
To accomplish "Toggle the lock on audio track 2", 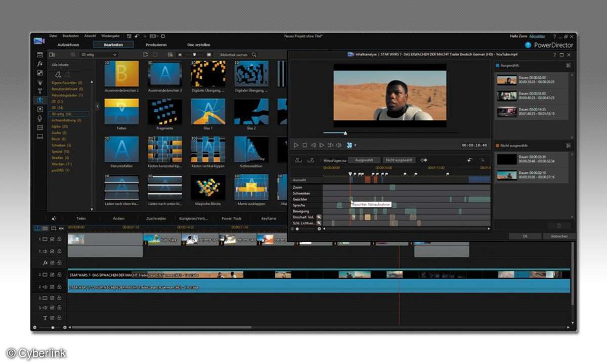I will (59, 286).
